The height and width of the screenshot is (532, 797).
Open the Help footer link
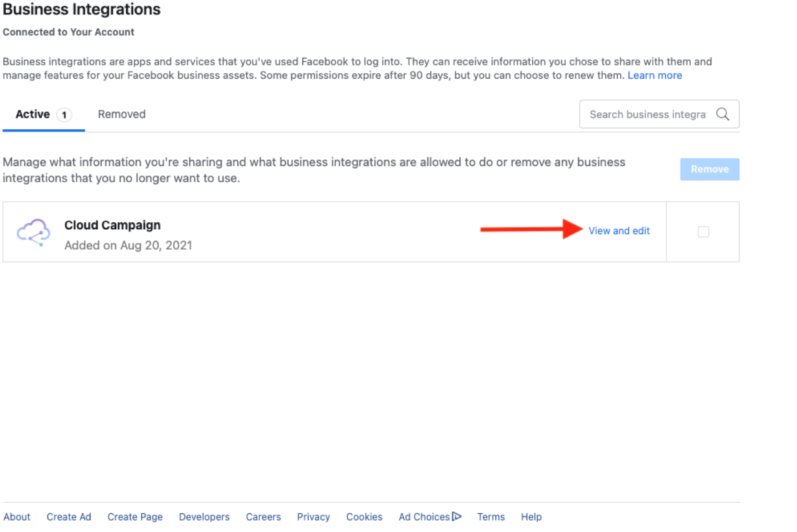532,517
